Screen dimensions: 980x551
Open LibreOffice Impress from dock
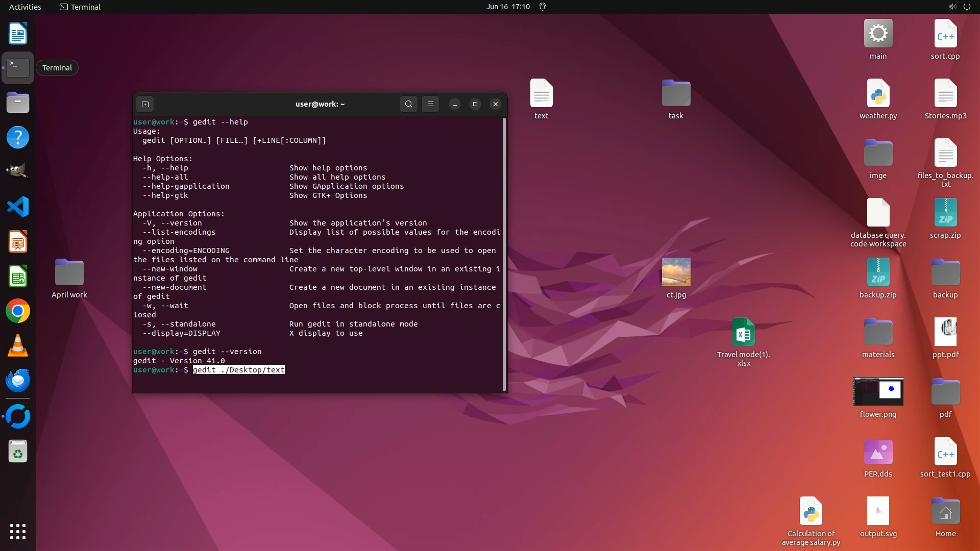(x=18, y=242)
